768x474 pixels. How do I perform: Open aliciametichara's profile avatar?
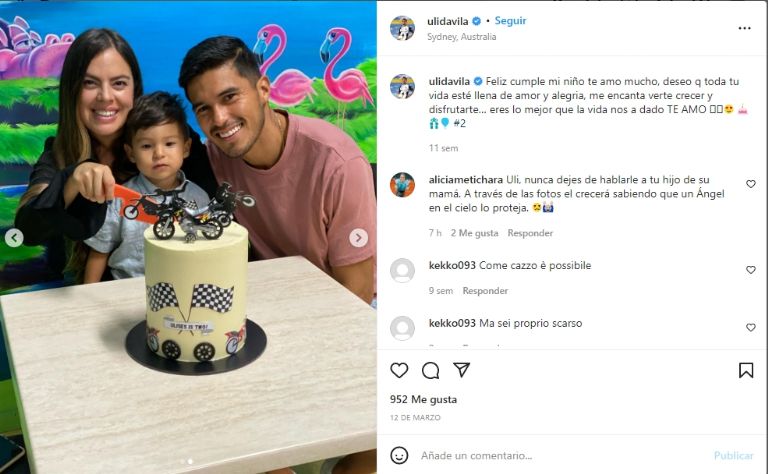403,185
